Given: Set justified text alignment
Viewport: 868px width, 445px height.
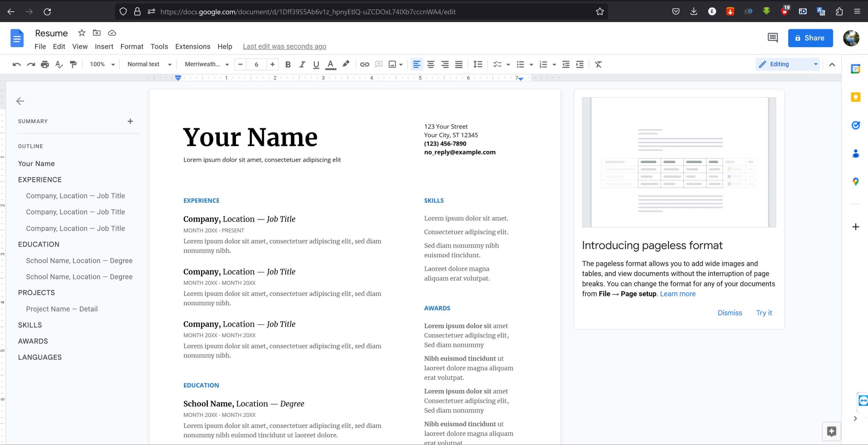Looking at the screenshot, I should tap(459, 64).
